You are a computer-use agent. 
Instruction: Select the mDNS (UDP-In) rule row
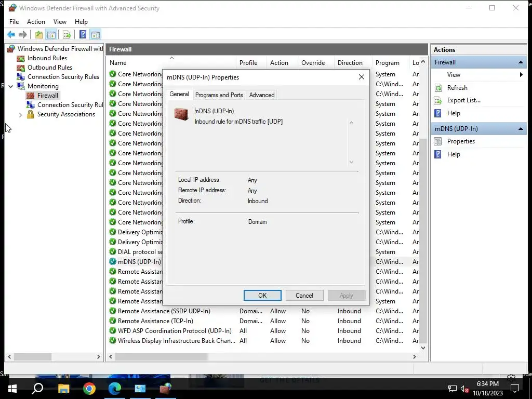(x=139, y=262)
